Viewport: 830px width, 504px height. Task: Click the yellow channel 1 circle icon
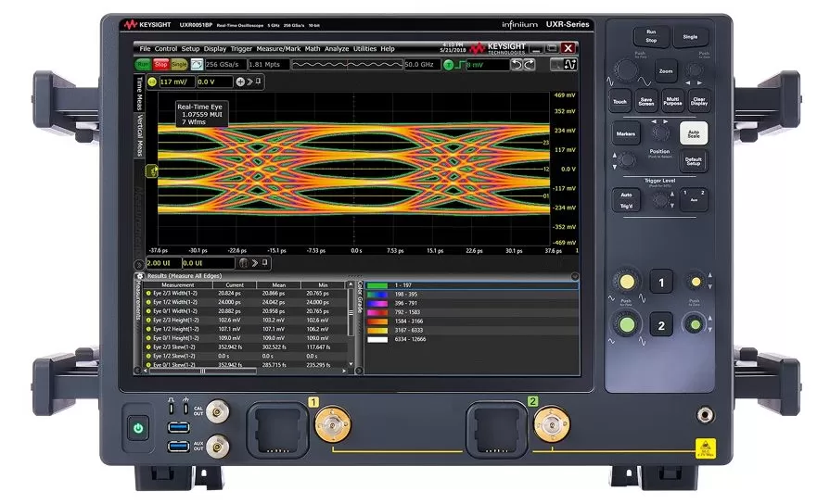pos(152,82)
